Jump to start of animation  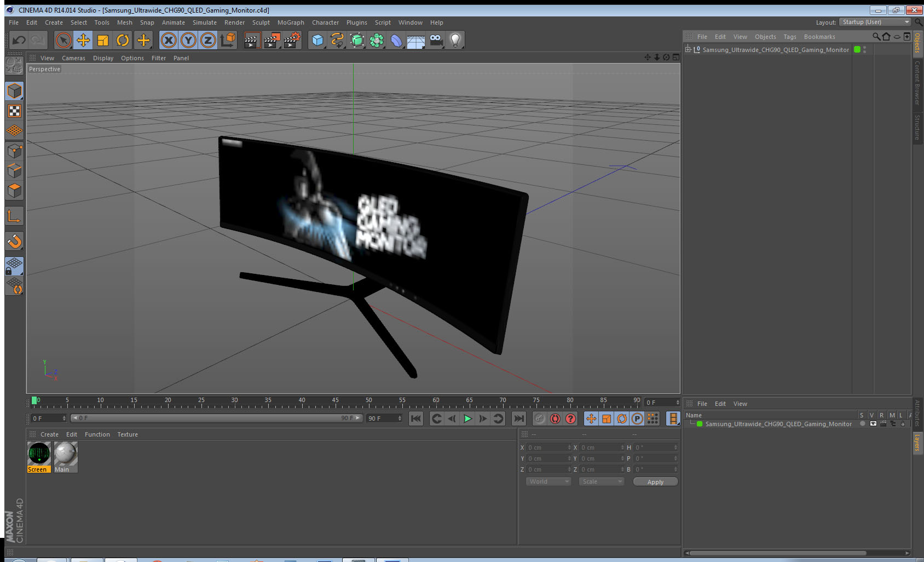416,418
